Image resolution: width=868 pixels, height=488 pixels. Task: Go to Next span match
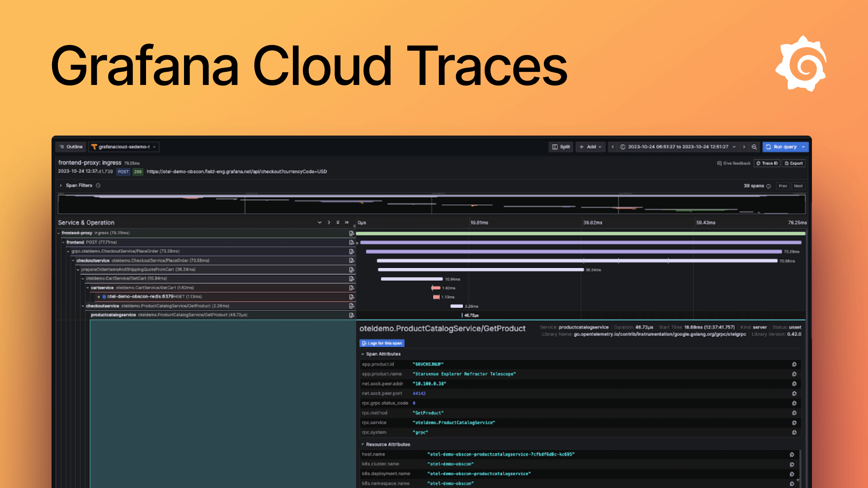(798, 186)
